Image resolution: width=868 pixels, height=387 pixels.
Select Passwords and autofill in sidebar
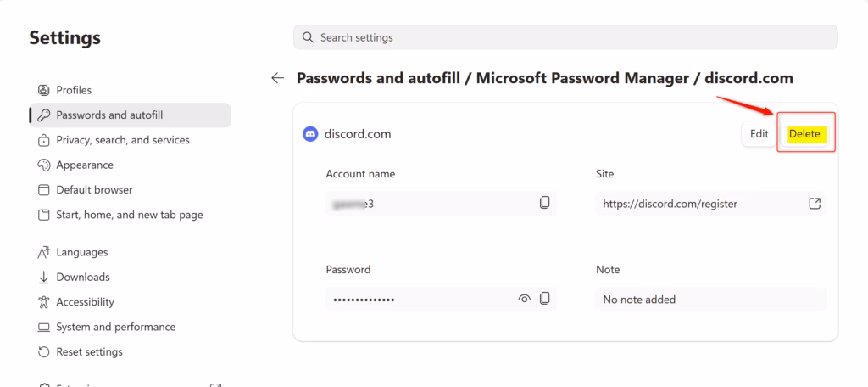[109, 115]
